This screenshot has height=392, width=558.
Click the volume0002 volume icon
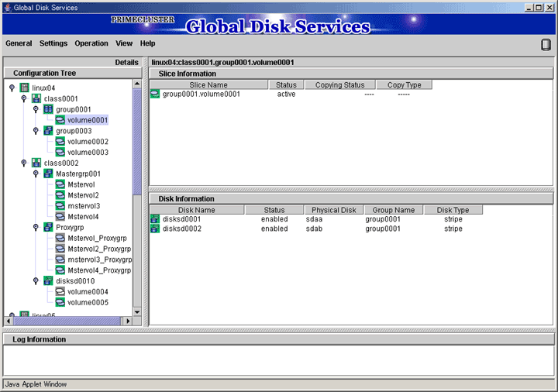tap(60, 141)
